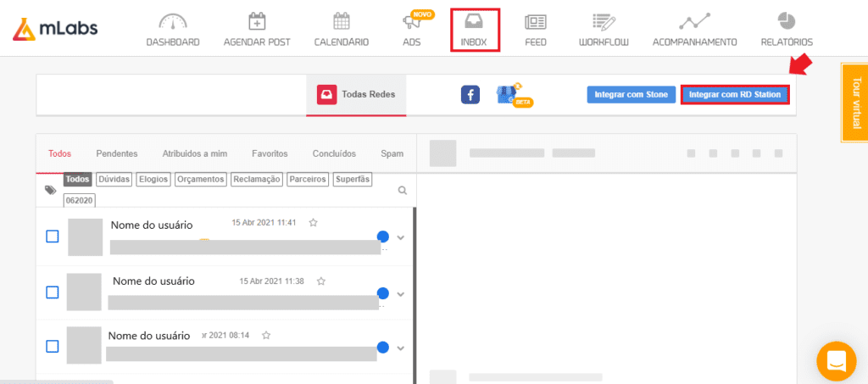Switch to the Todas Redes tab
Viewport: 868px width, 384px height.
tap(356, 95)
